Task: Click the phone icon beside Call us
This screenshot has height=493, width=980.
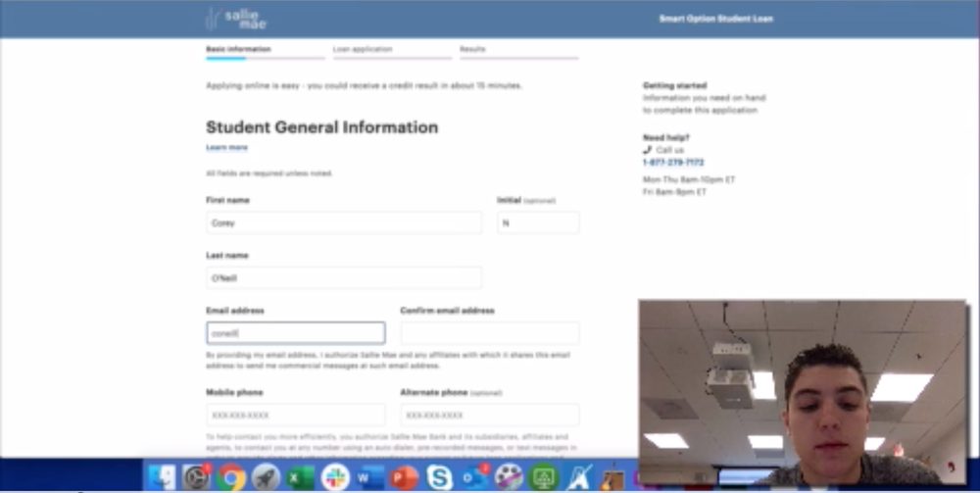Action: click(647, 150)
